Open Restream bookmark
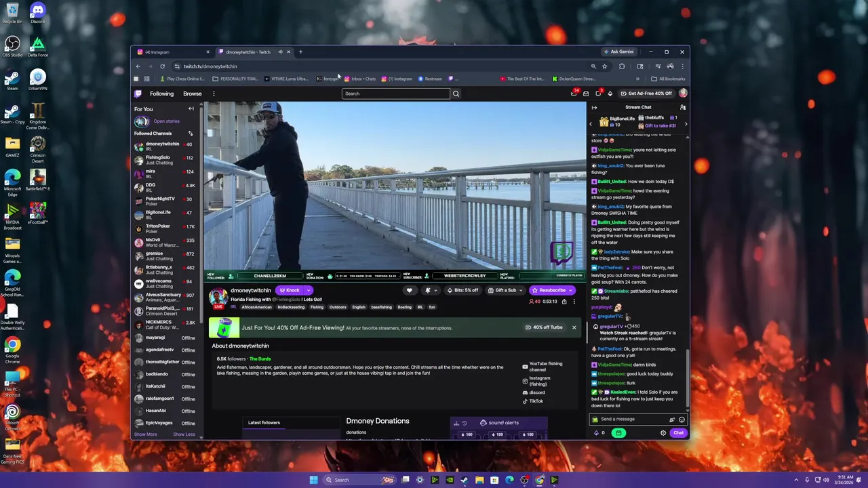The image size is (868, 488). click(430, 79)
